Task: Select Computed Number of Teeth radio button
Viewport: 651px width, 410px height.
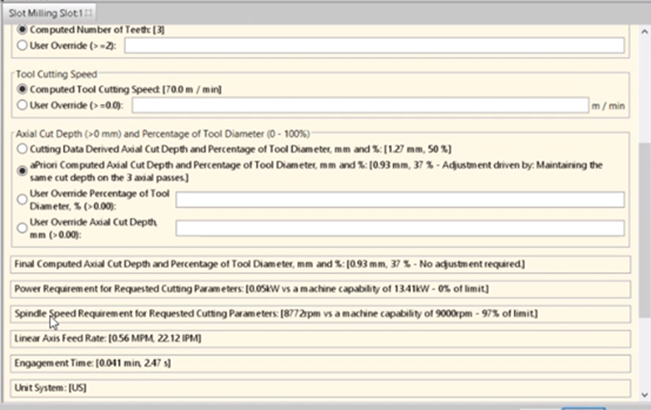Action: point(22,29)
